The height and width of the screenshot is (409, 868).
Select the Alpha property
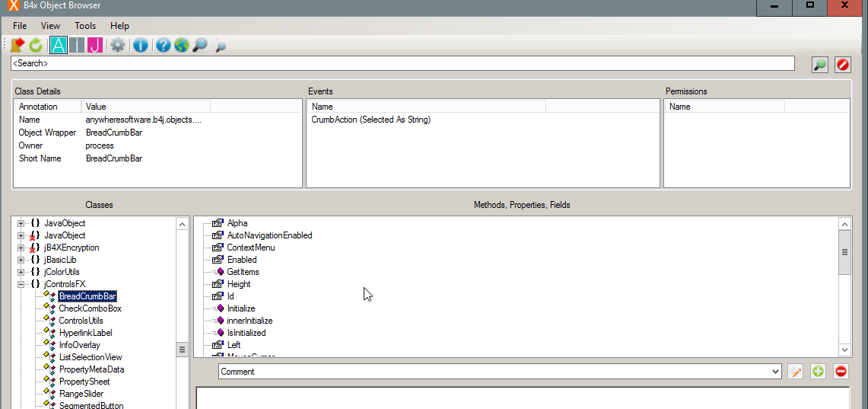click(x=237, y=223)
